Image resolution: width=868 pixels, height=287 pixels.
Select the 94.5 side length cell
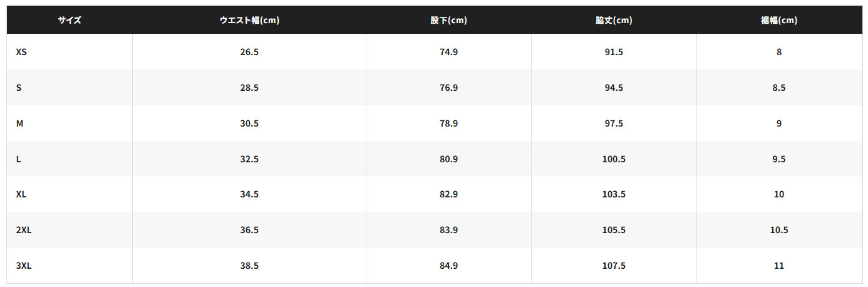point(614,88)
